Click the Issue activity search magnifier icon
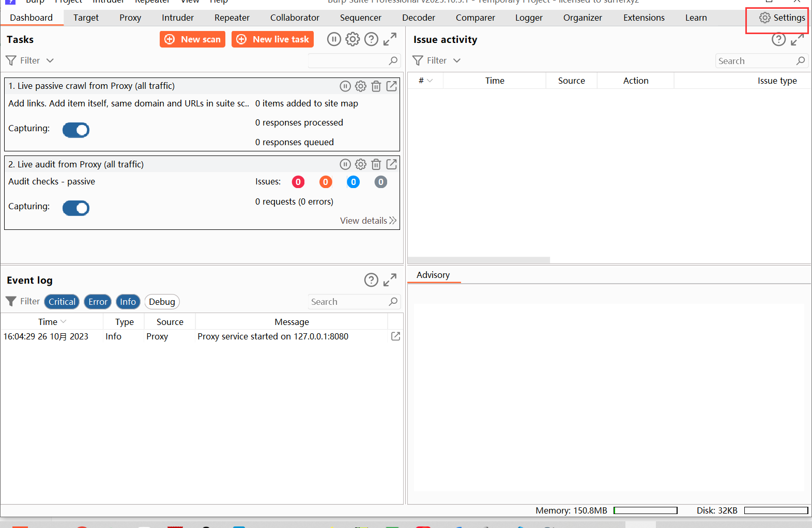The height and width of the screenshot is (528, 812). tap(801, 60)
